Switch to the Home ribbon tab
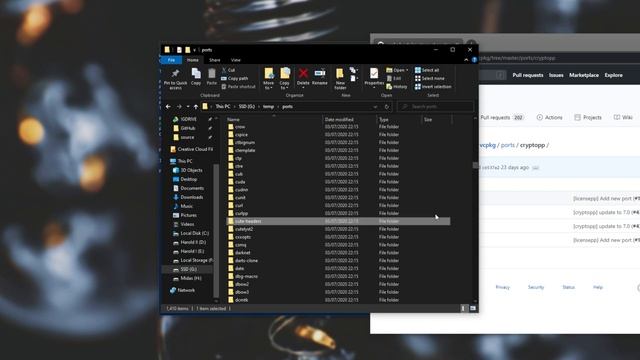This screenshot has width=640, height=360. pos(193,60)
